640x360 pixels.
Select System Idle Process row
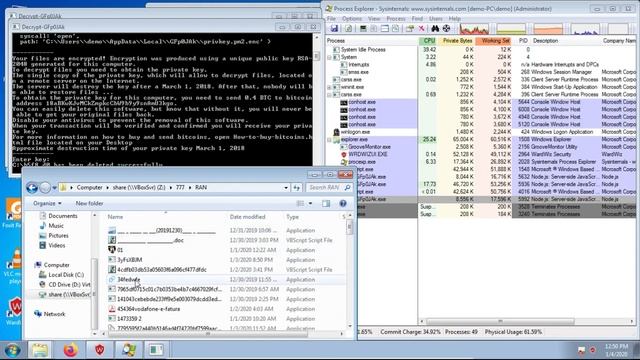pos(480,49)
